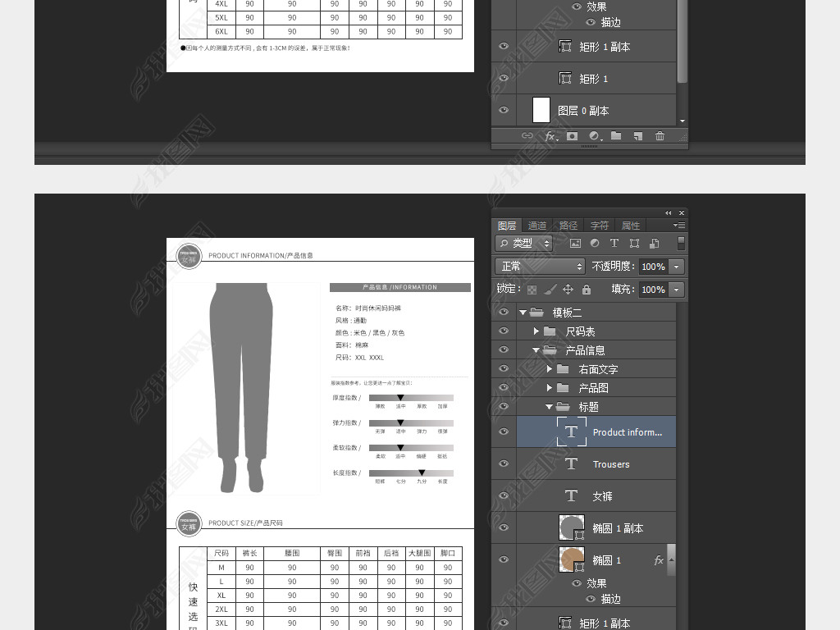Click the add layer mask icon
The width and height of the screenshot is (840, 630).
coord(572,136)
